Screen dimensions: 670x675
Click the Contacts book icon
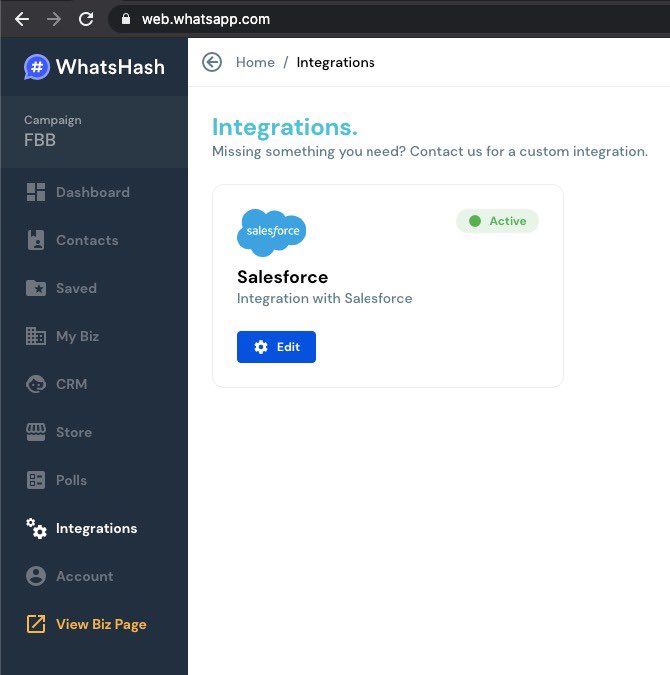tap(36, 240)
